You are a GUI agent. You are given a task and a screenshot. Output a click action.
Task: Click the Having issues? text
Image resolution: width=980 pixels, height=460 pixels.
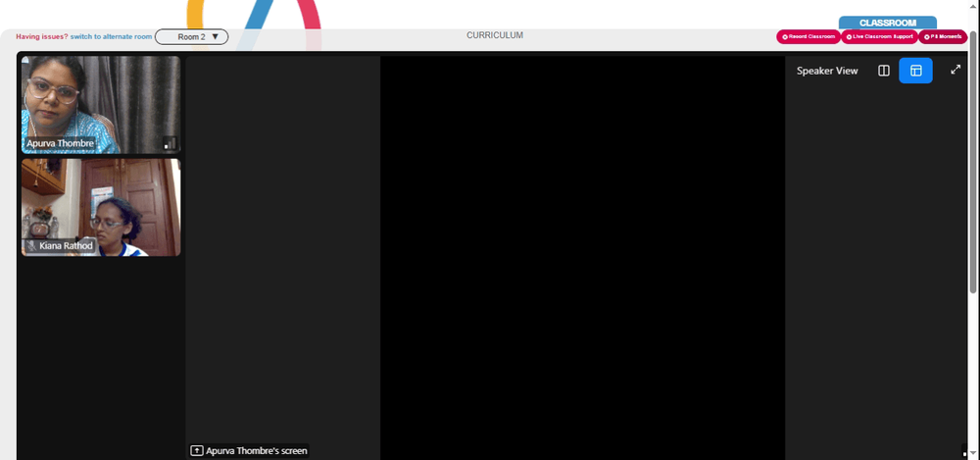(42, 37)
